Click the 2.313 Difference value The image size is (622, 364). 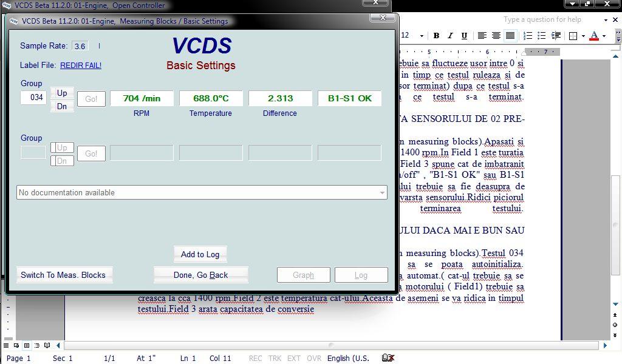point(280,98)
